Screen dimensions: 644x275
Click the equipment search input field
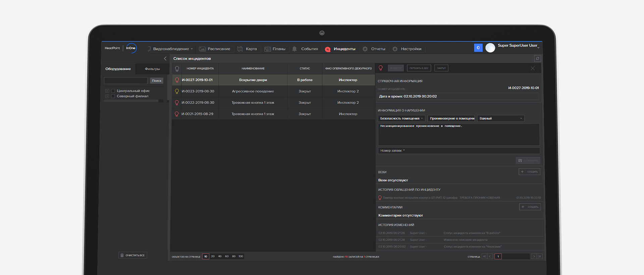tap(126, 81)
